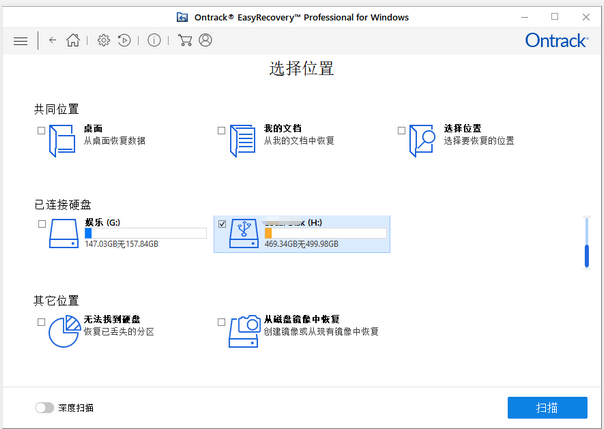Click the 147.03GB无157.84GB text

(121, 244)
